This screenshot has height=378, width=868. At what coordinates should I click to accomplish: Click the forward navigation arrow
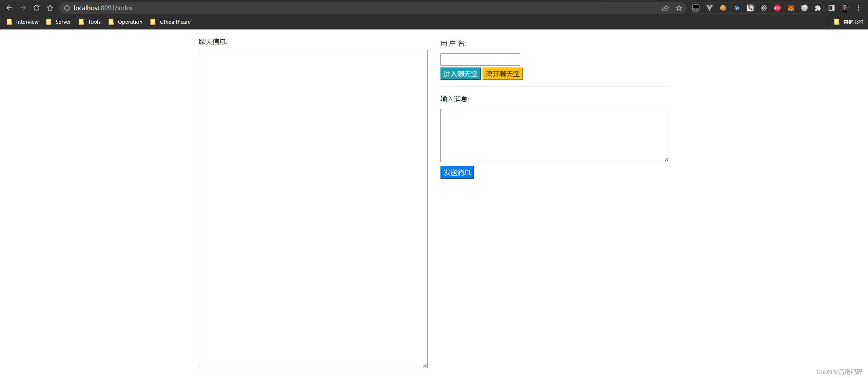pyautogui.click(x=23, y=8)
